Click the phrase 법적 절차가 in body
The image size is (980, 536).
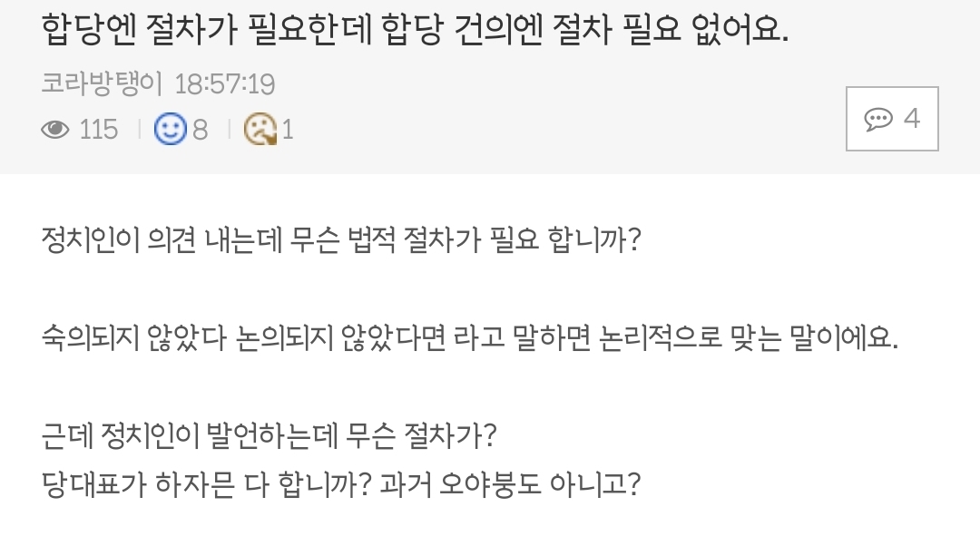(x=415, y=239)
